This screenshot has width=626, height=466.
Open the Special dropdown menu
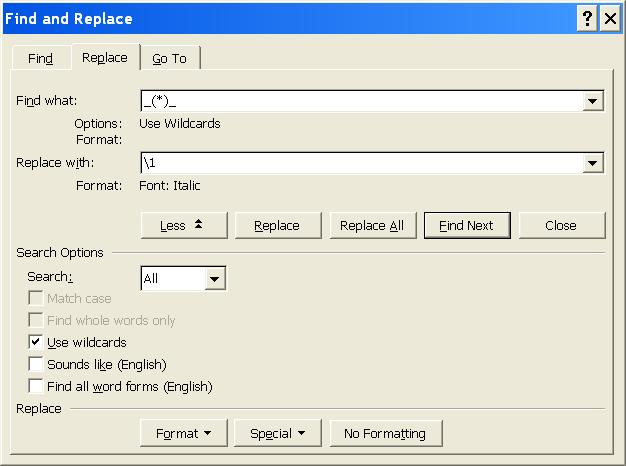pyautogui.click(x=278, y=433)
